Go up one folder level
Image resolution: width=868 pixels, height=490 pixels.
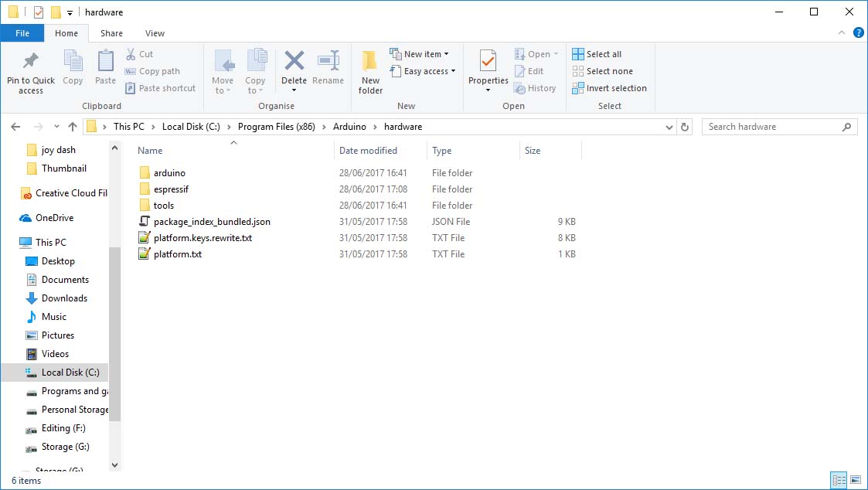point(73,127)
